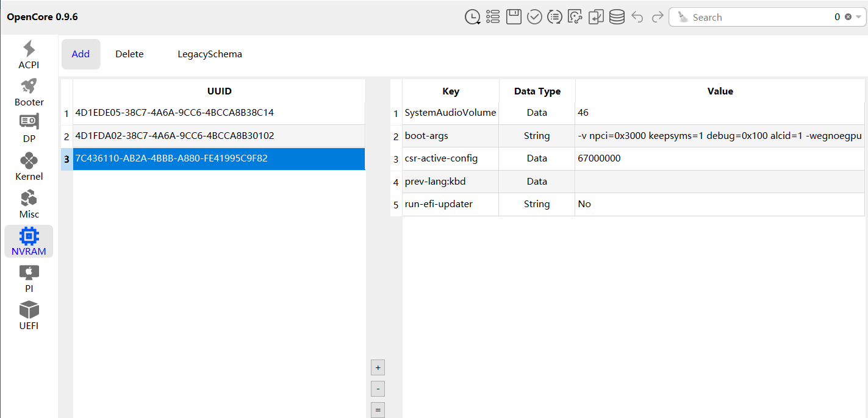This screenshot has height=418, width=868.
Task: Save the config with floppy disk icon
Action: tap(514, 17)
